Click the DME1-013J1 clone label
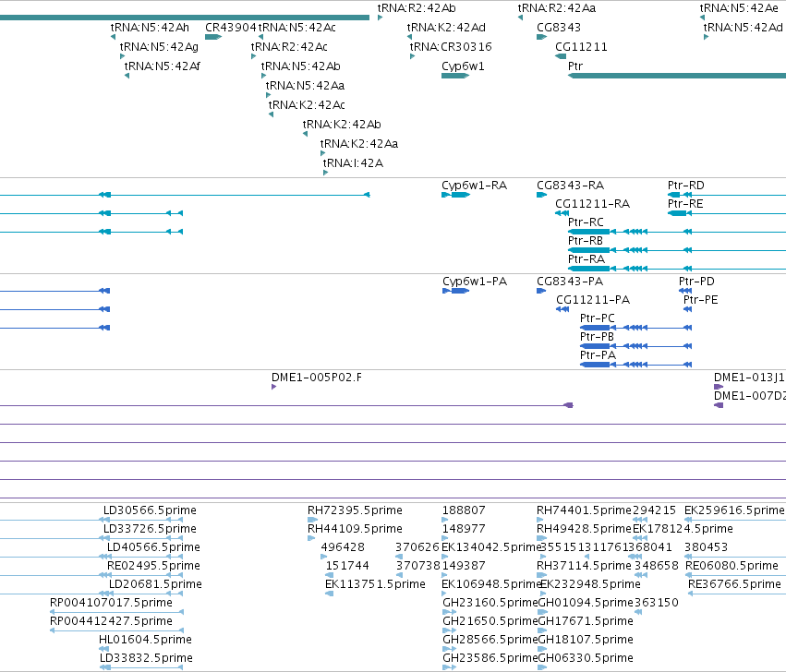Viewport: 786px width, 672px height. (x=749, y=378)
